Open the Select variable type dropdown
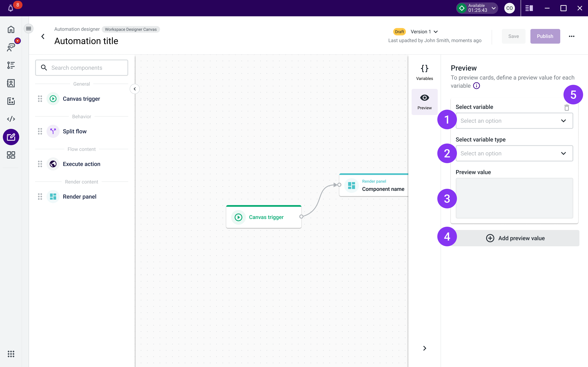The image size is (588, 367). 514,153
